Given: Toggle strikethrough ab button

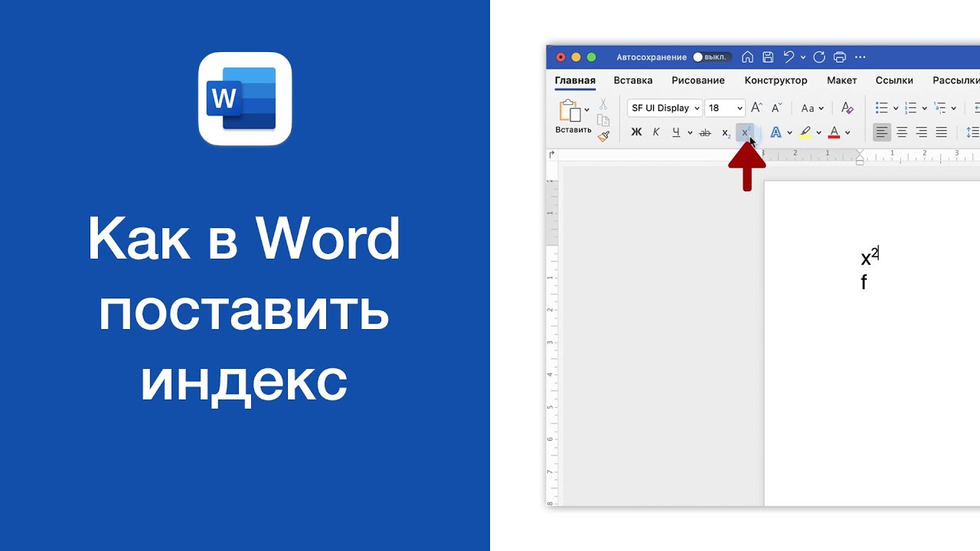Looking at the screenshot, I should (705, 132).
